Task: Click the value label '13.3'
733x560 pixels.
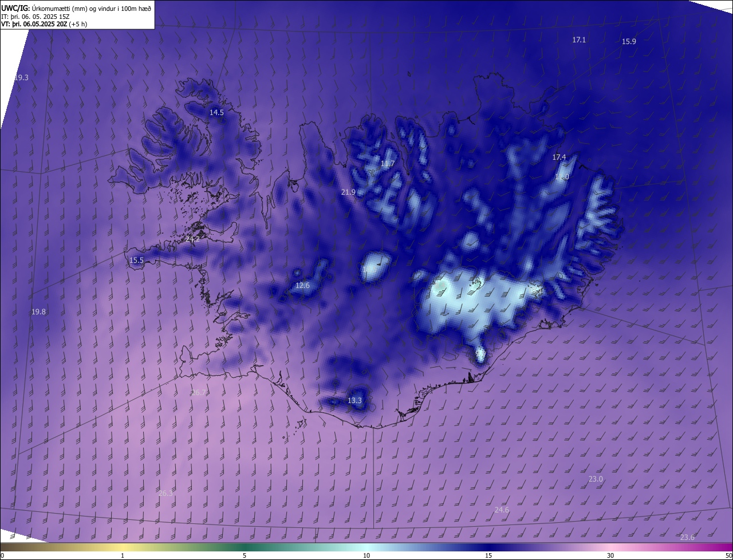Action: point(354,401)
